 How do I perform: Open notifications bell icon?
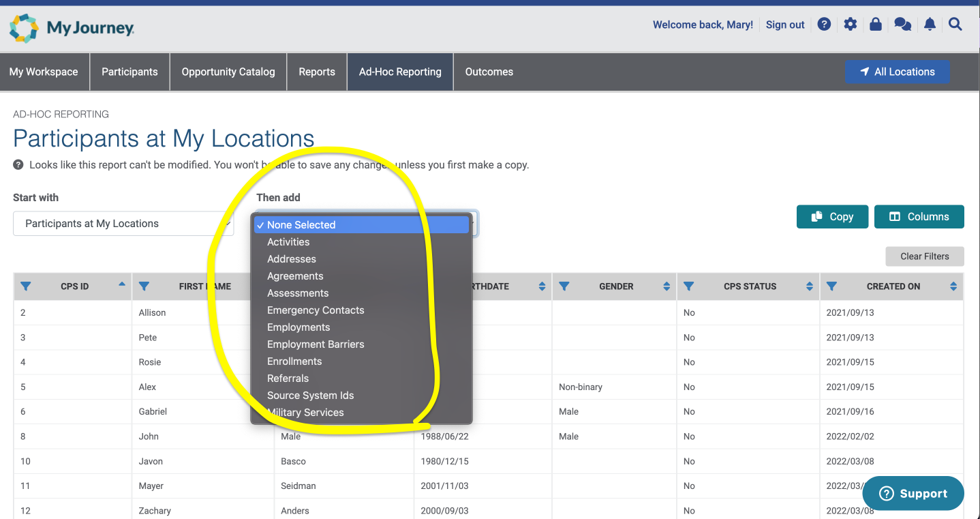(930, 25)
